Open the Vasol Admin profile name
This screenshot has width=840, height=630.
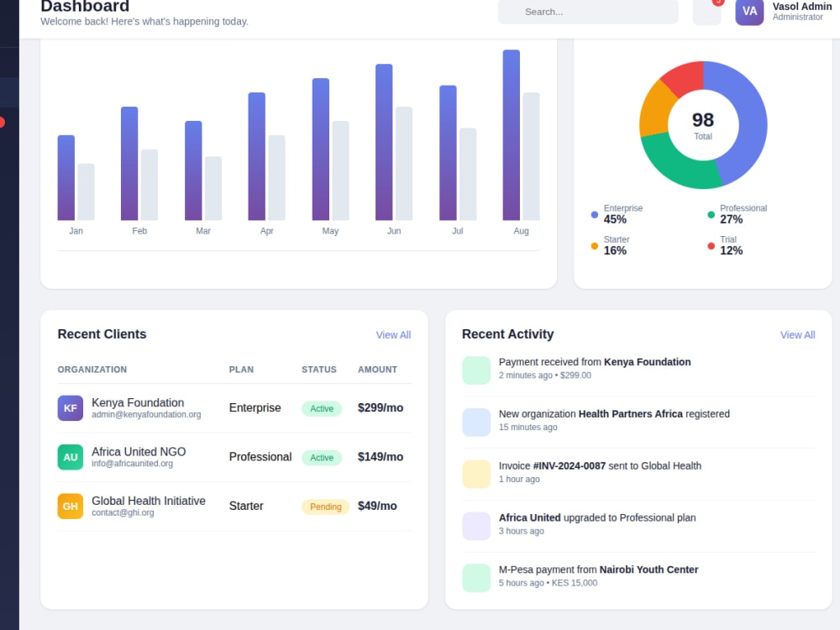802,7
